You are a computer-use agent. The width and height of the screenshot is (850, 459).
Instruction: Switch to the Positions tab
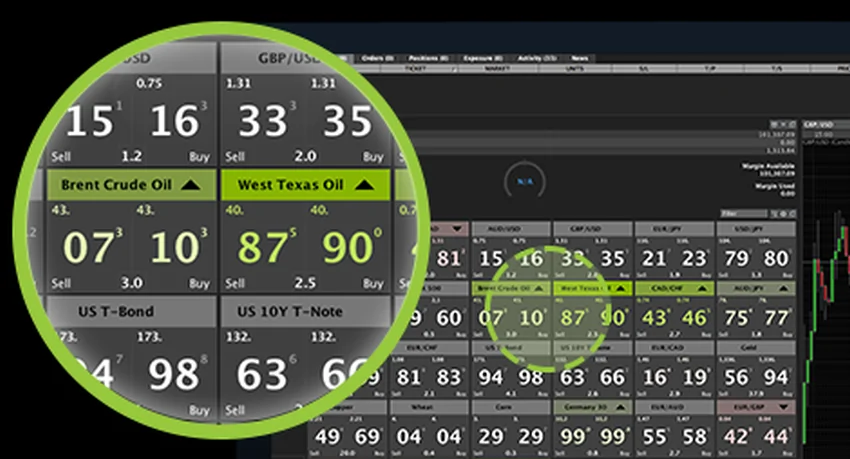point(429,59)
